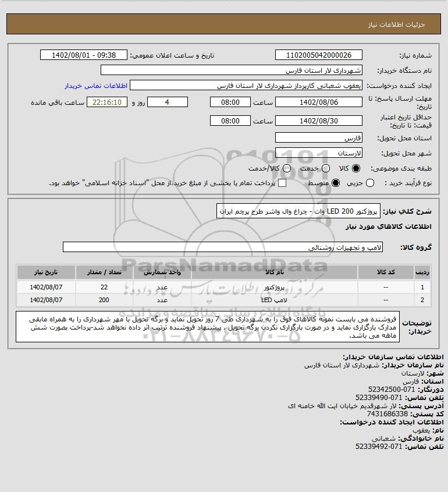Click the اطلاعات کالاهای مورد نیاز section heading
448x492 pixels.
[389, 226]
